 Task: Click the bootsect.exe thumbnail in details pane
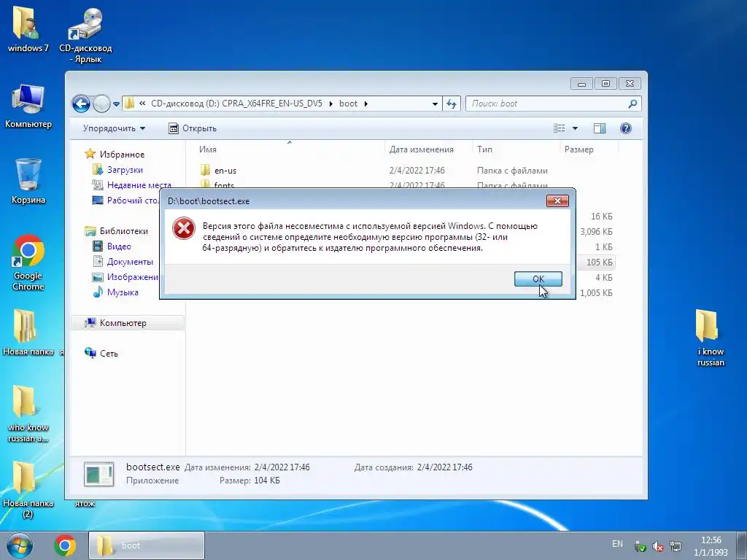tap(98, 474)
